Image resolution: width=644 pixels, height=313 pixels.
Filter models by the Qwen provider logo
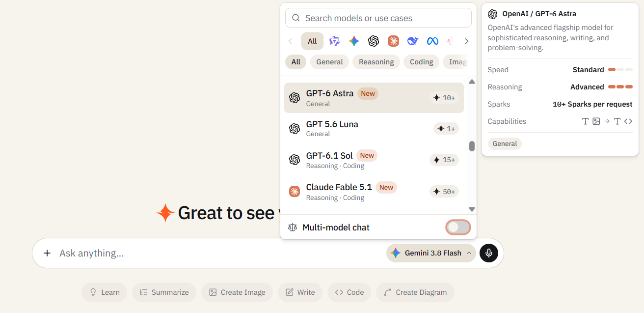coord(334,41)
